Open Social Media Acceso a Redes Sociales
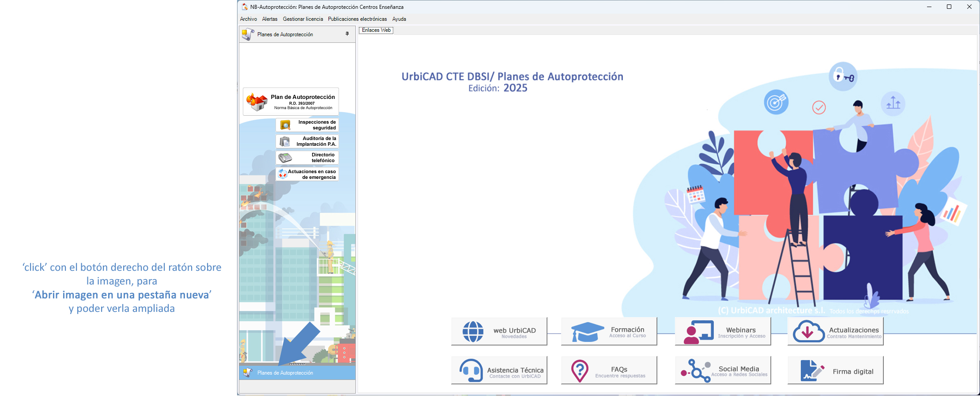The image size is (980, 402). pos(723,370)
